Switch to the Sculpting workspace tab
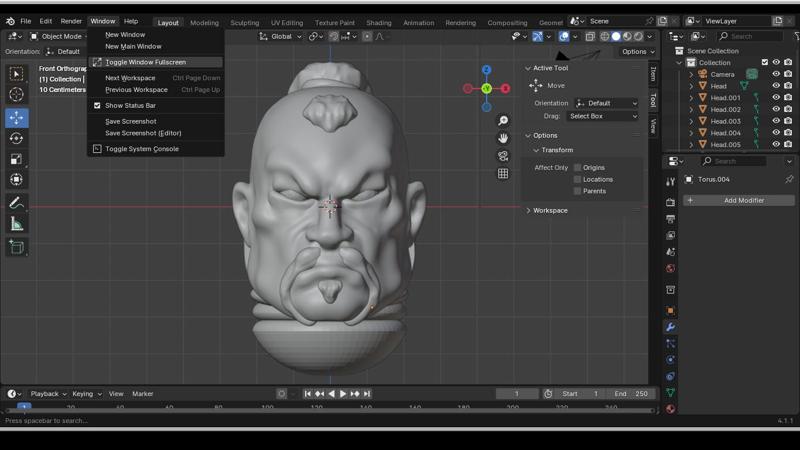This screenshot has width=800, height=450. click(x=244, y=22)
